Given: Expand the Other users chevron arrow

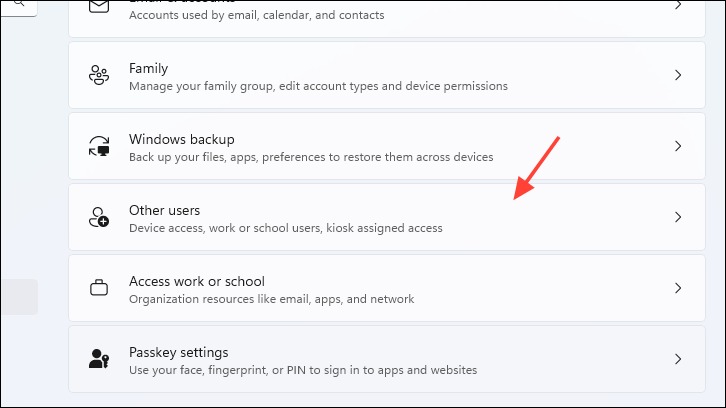Looking at the screenshot, I should click(678, 217).
